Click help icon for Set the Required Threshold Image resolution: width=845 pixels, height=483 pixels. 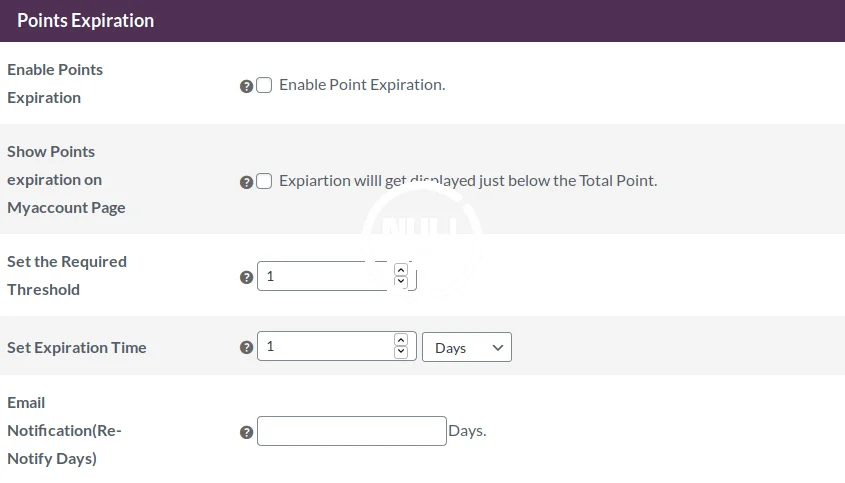[247, 278]
